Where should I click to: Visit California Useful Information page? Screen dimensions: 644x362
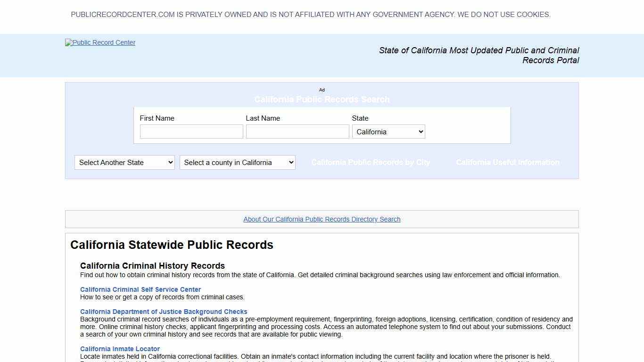click(x=508, y=162)
